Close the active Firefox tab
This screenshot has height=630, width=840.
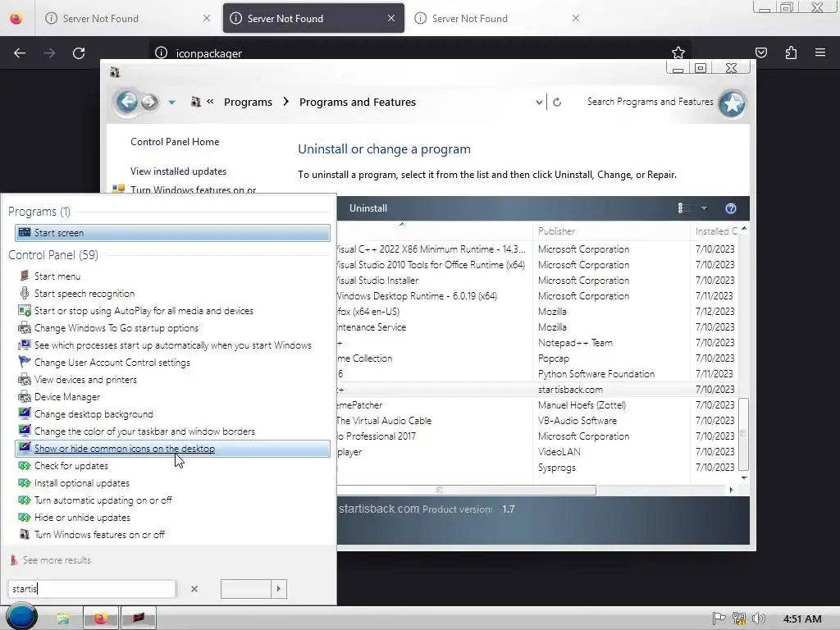point(391,18)
